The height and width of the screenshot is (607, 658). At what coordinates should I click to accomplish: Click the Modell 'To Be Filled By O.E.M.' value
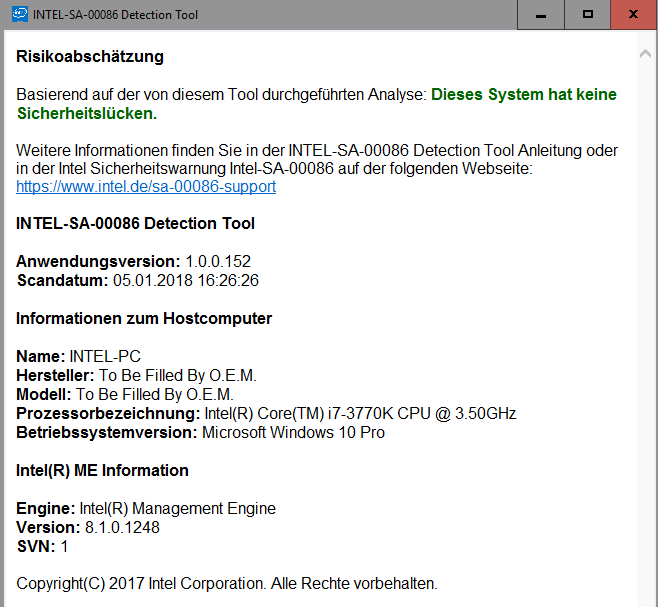point(154,395)
